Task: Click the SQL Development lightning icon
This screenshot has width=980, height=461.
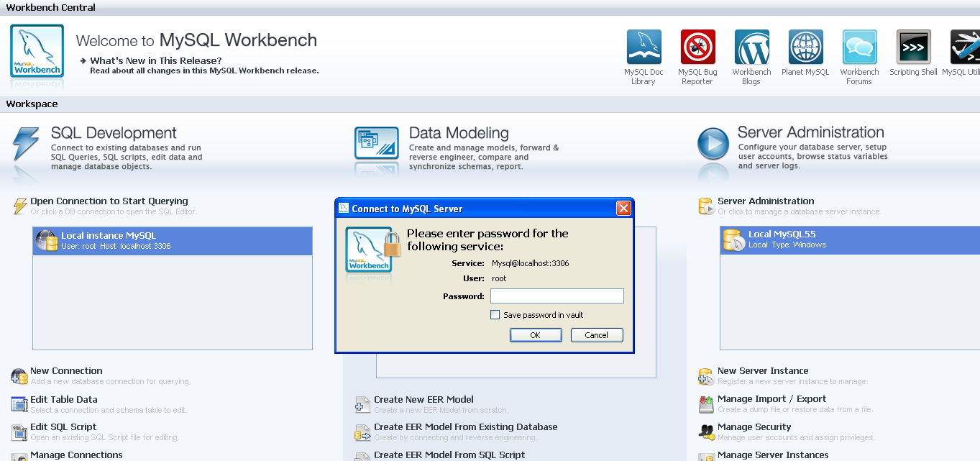Action: [26, 145]
